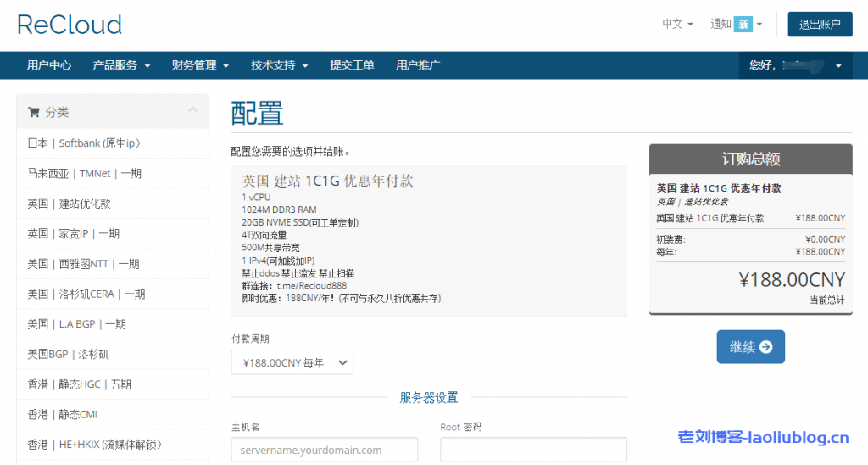Select 香港 | HE+HKIX (流媒体解锁) category

tap(113, 445)
